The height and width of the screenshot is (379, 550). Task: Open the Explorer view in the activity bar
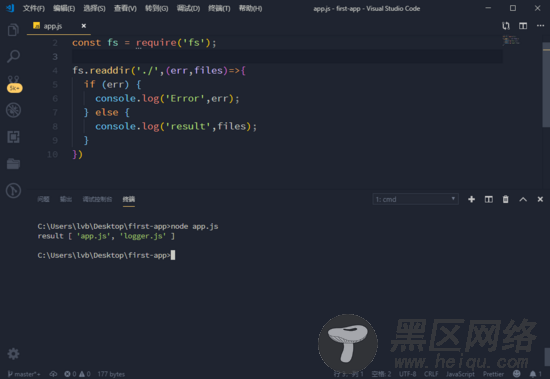[x=13, y=30]
